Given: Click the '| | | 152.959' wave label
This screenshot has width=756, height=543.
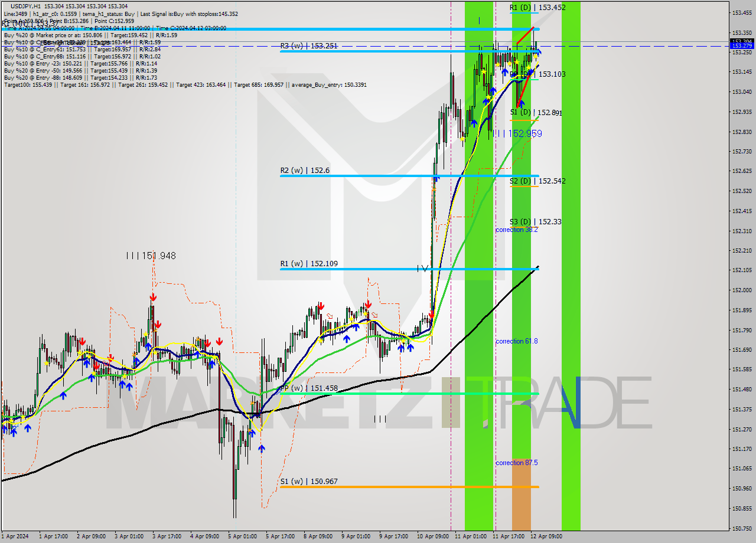Looking at the screenshot, I should tap(519, 134).
